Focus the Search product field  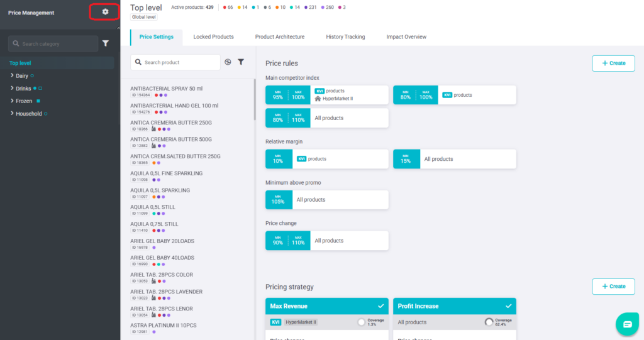point(175,62)
